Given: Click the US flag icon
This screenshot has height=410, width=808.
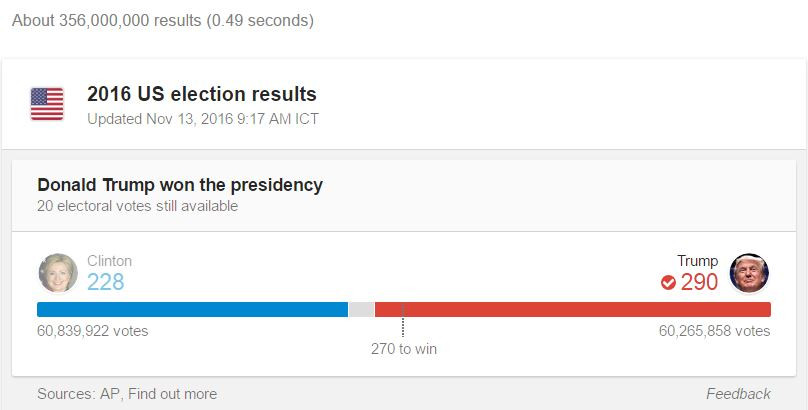Looking at the screenshot, I should coord(47,104).
